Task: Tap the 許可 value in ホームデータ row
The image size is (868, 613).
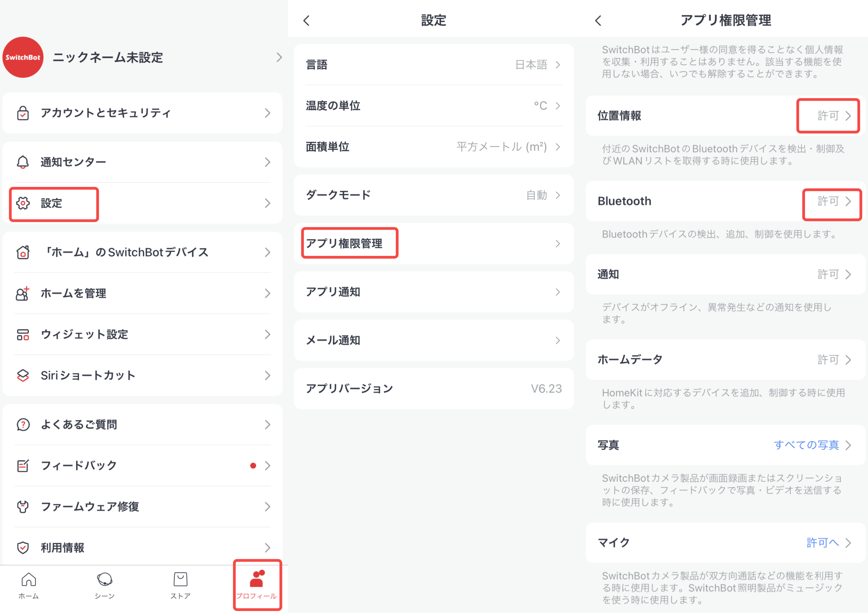Action: (x=828, y=360)
